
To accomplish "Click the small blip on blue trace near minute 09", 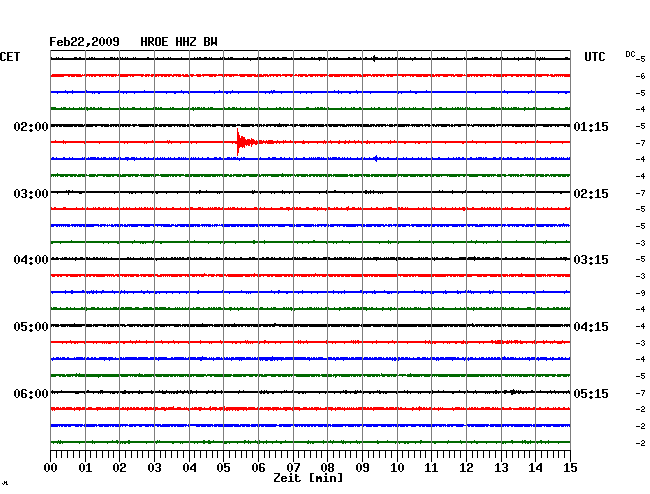I will [376, 158].
